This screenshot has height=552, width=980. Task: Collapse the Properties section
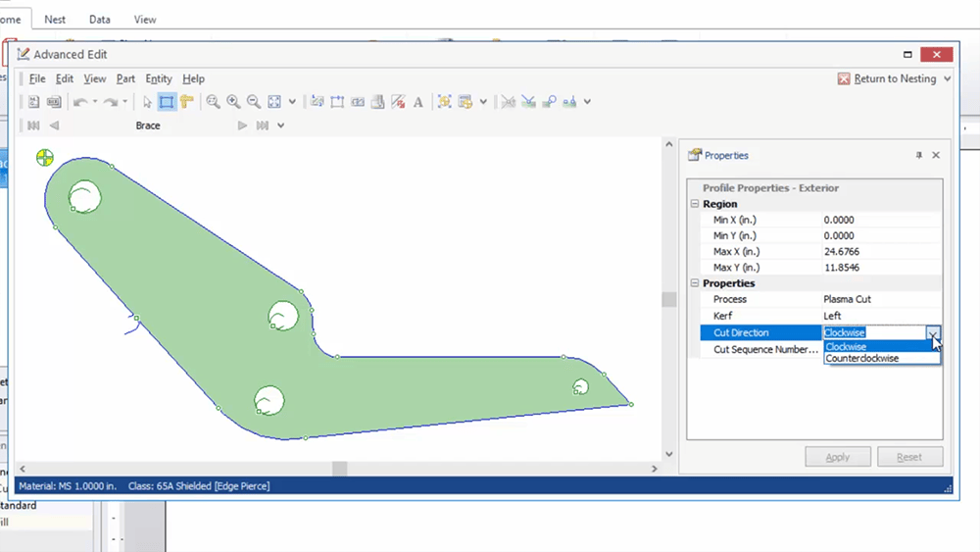point(695,283)
